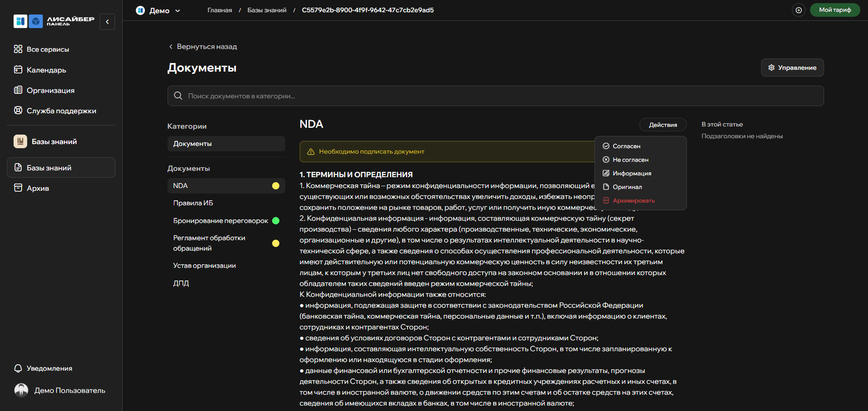Click the warning triangle icon in banner

click(311, 152)
